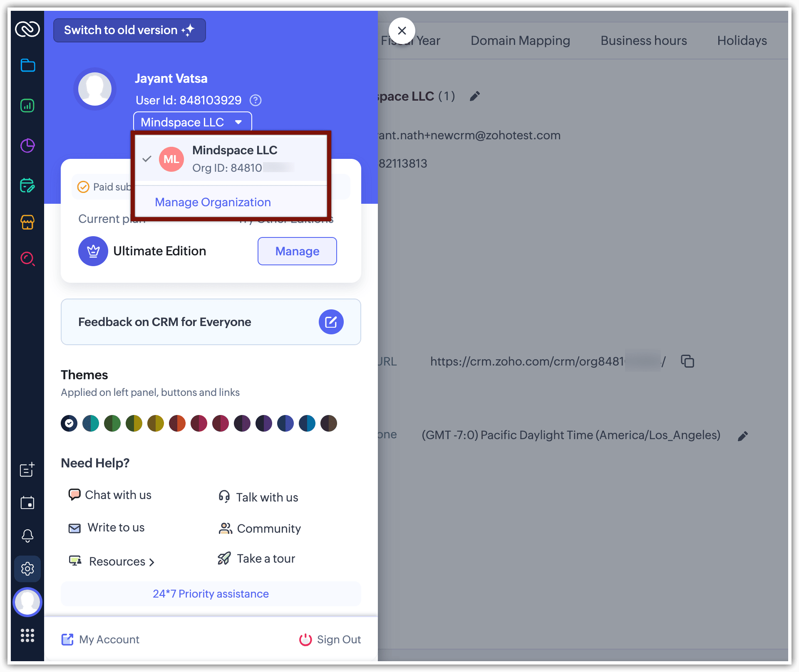The height and width of the screenshot is (672, 799).
Task: Open the search icon in left sidebar
Action: click(27, 259)
